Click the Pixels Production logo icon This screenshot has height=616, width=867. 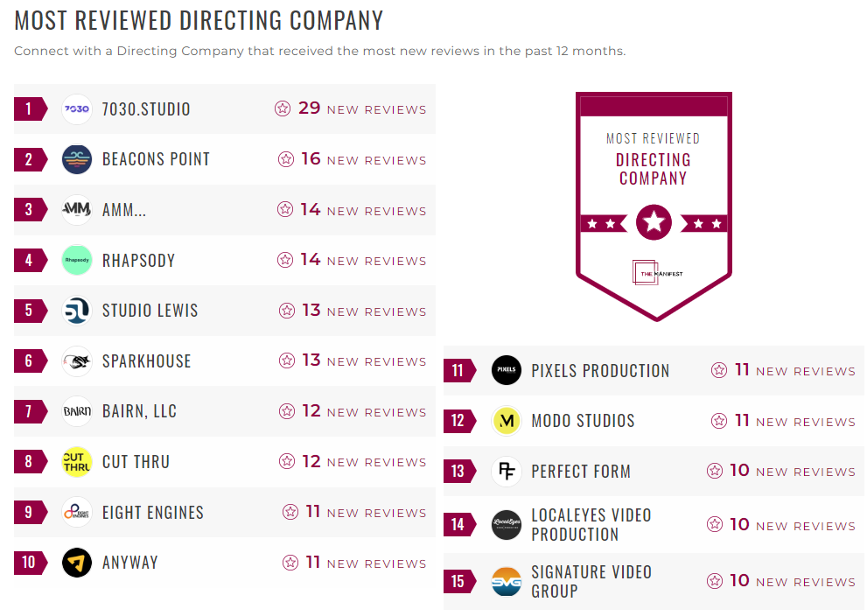(x=507, y=370)
